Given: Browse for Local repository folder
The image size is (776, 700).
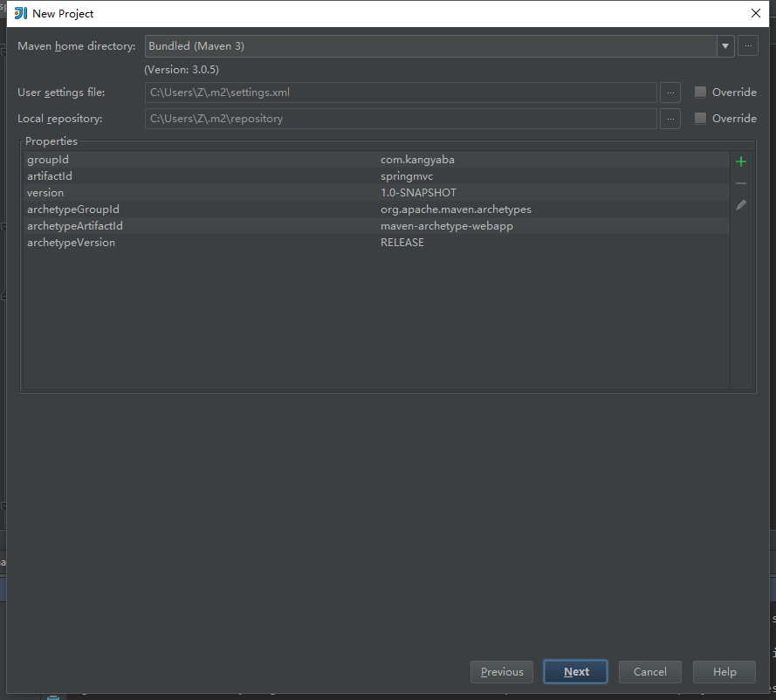Looking at the screenshot, I should tap(670, 119).
